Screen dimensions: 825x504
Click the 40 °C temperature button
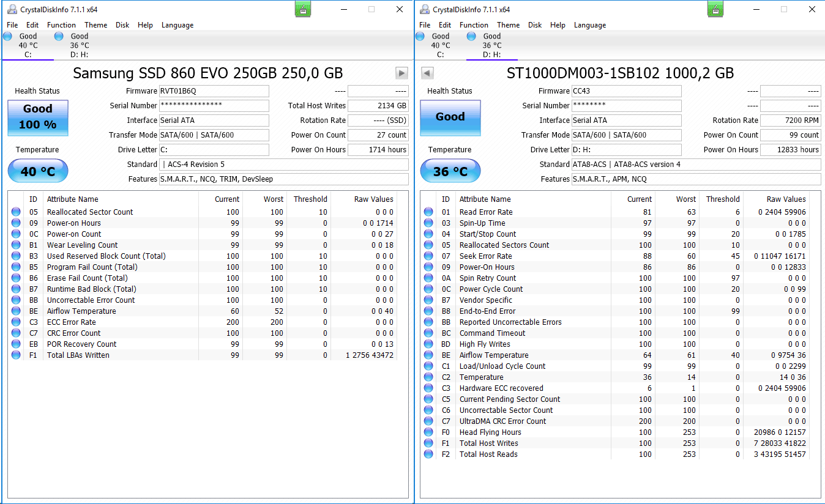coord(38,171)
